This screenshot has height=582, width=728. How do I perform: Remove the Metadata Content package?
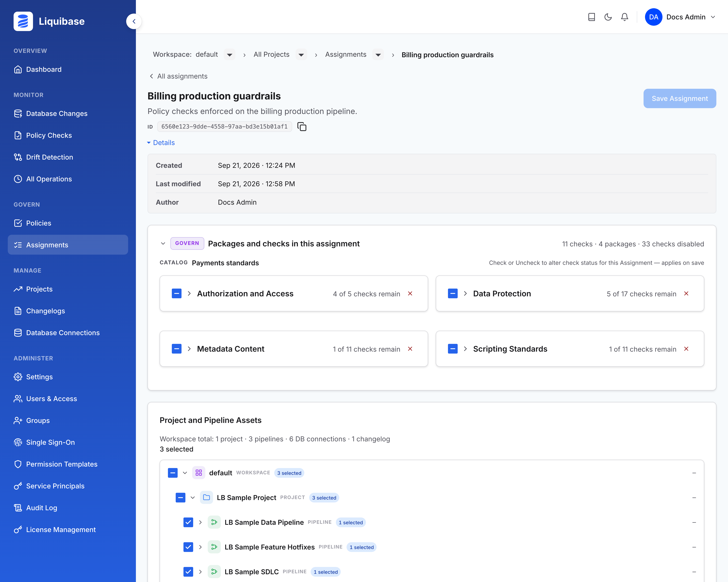click(410, 349)
